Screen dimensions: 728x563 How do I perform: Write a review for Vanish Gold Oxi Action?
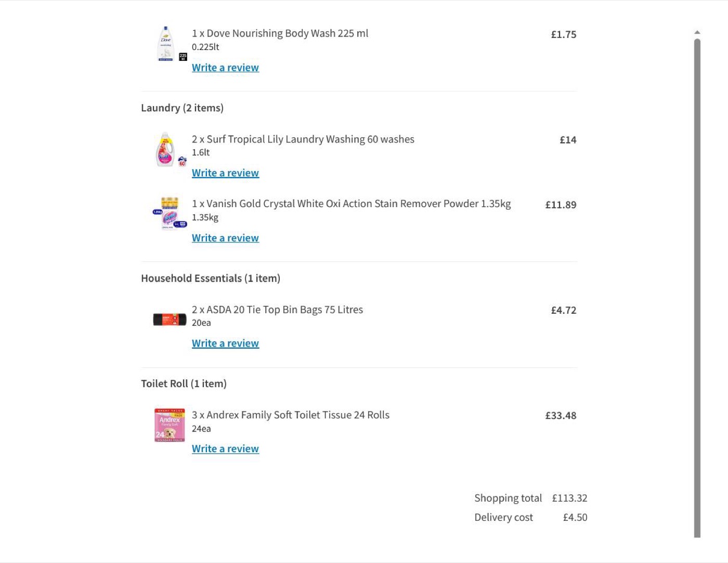point(225,238)
